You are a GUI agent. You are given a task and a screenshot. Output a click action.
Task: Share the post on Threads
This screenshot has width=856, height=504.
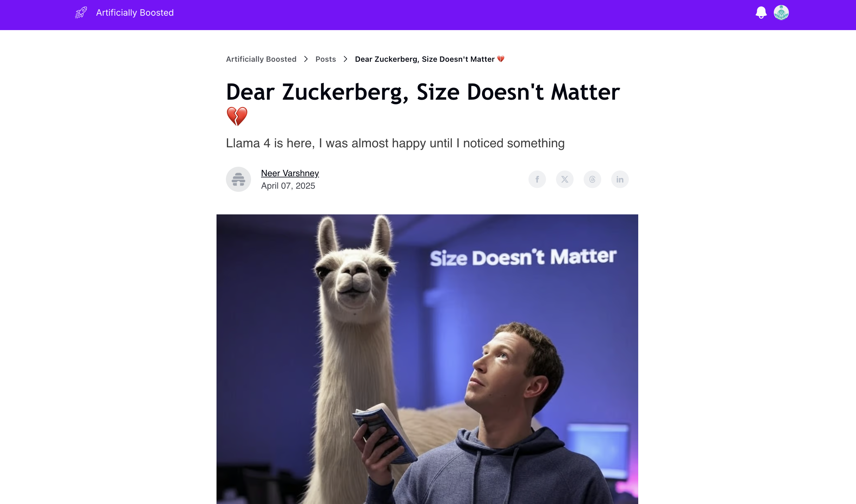(592, 179)
